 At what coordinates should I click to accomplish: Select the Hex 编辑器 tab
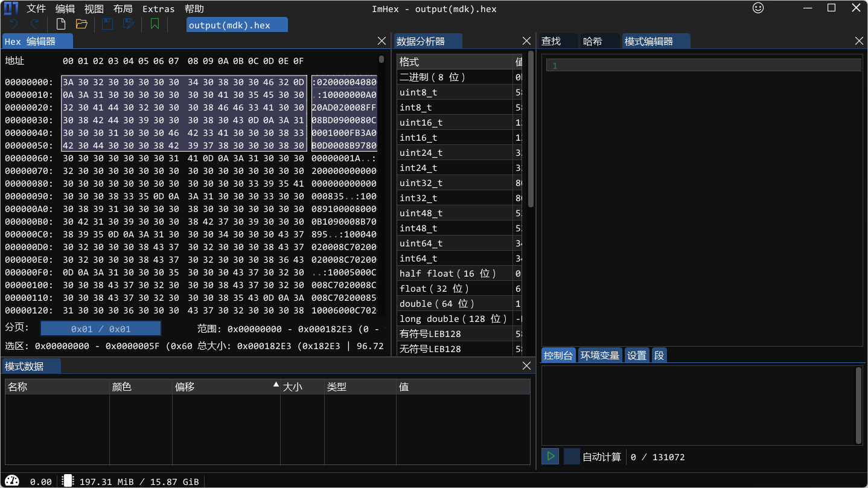click(x=38, y=41)
